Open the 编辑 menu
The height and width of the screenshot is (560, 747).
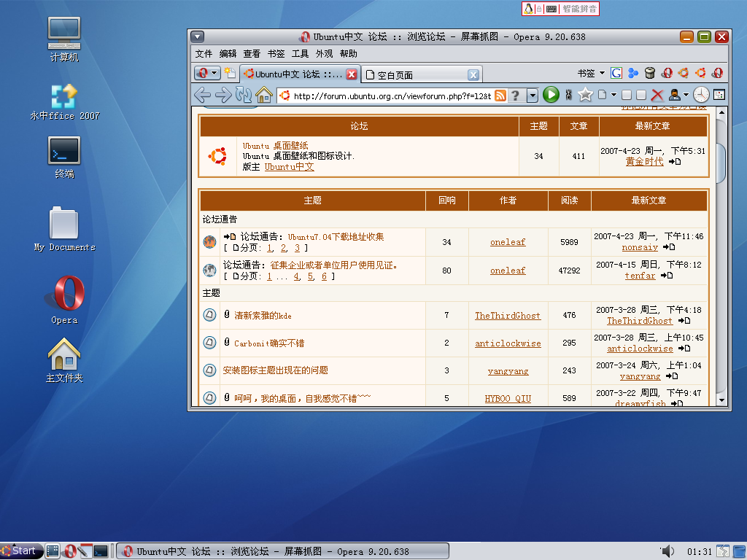coord(228,54)
